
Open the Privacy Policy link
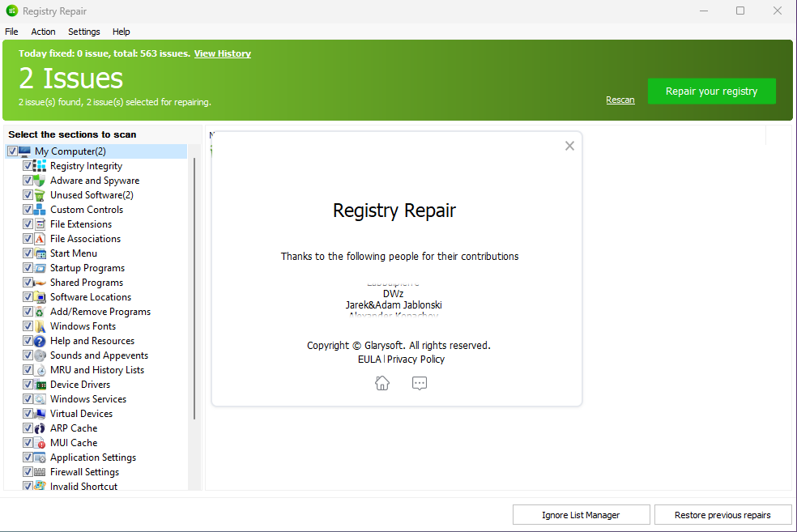tap(416, 360)
